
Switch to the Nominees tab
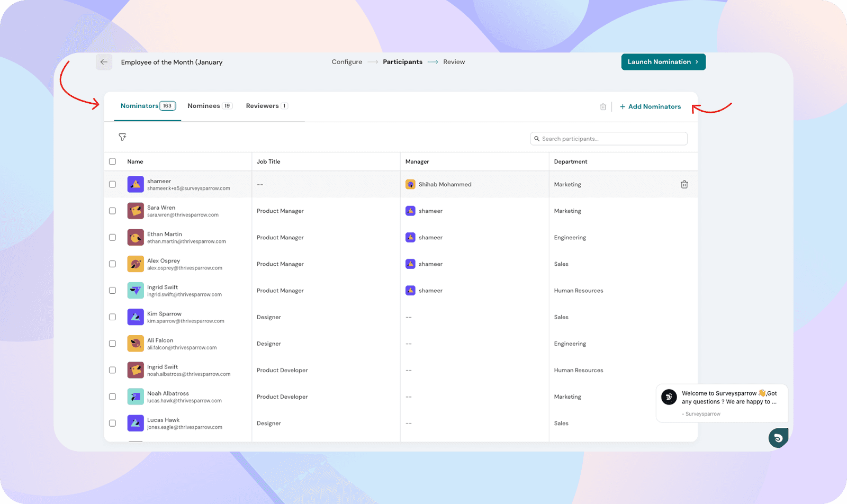pyautogui.click(x=209, y=106)
